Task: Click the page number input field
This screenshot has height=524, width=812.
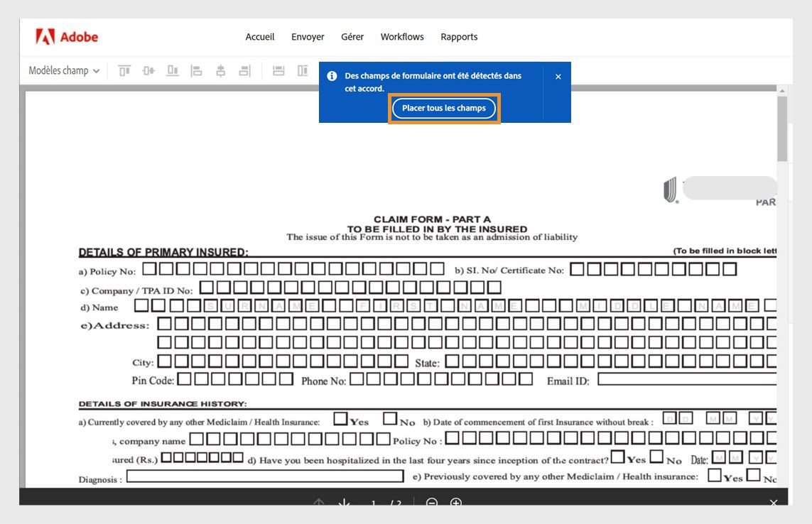Action: [x=374, y=503]
